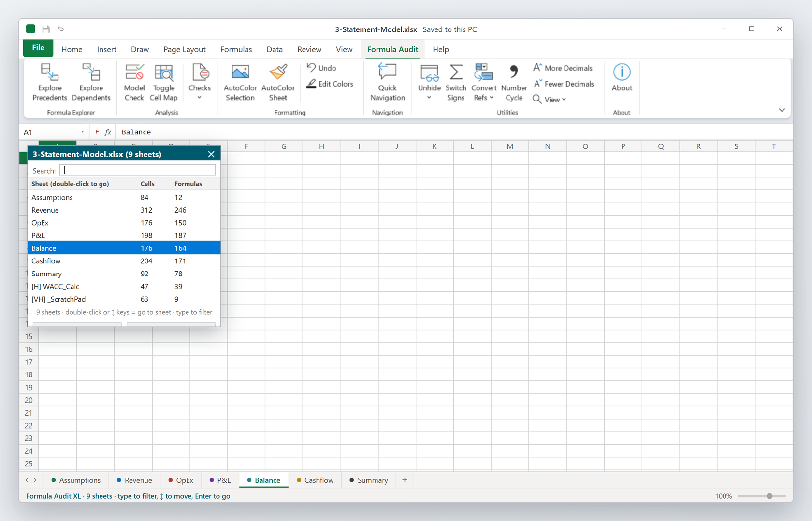Select the [VH] _ScratchPad row
This screenshot has height=521, width=812.
click(124, 299)
